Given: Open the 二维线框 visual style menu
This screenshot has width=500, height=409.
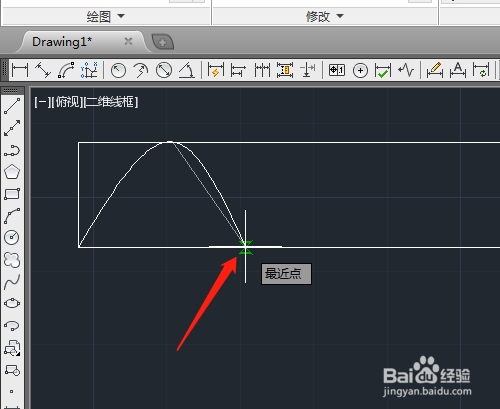Looking at the screenshot, I should pyautogui.click(x=111, y=102).
